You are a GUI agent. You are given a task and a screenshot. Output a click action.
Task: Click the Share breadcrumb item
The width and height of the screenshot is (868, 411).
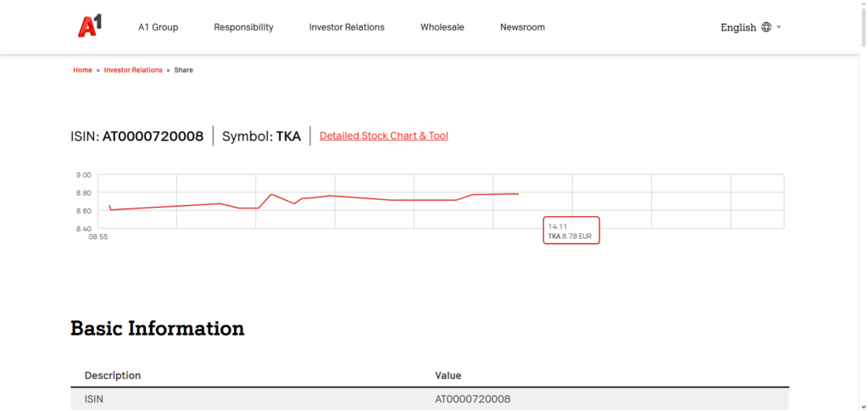[184, 70]
